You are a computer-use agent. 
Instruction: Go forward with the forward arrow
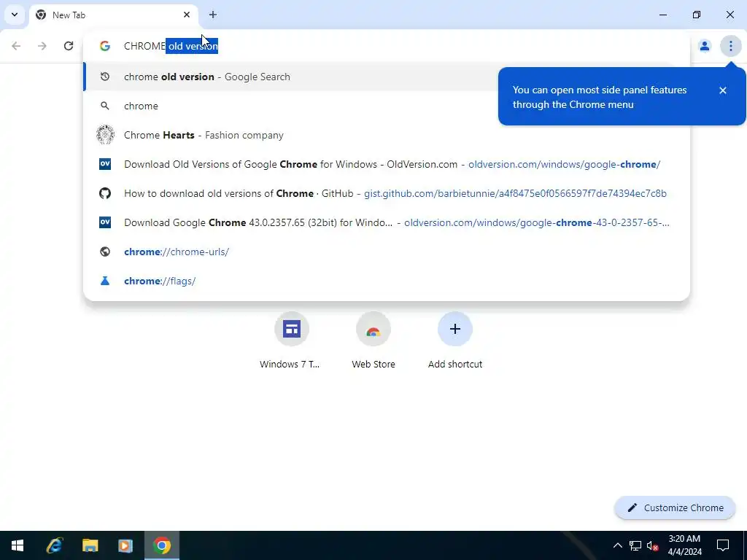point(42,46)
